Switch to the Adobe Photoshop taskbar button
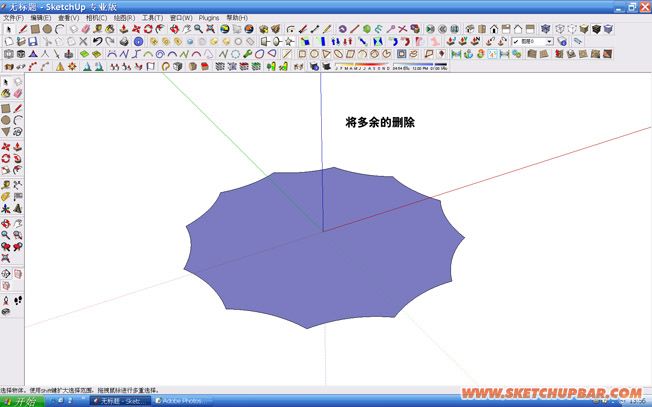The image size is (652, 407). [x=182, y=401]
